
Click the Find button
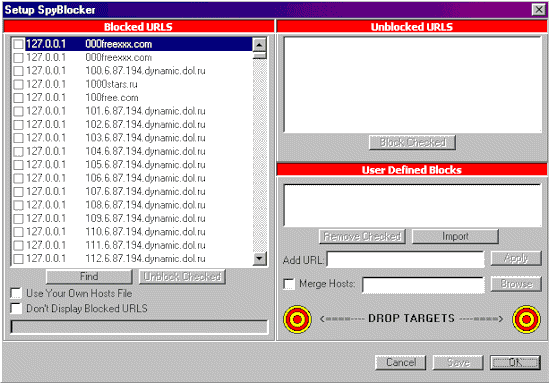tap(89, 277)
